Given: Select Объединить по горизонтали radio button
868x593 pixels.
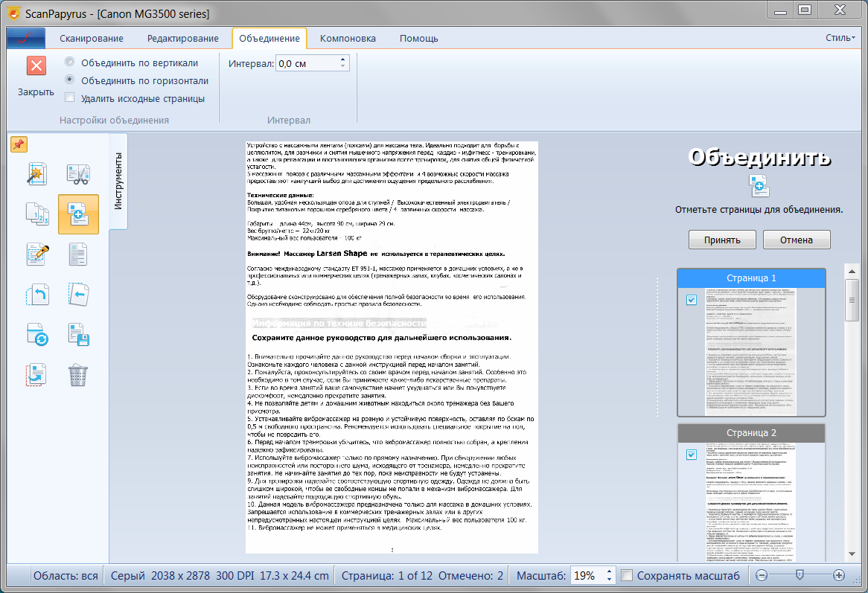Looking at the screenshot, I should click(70, 80).
